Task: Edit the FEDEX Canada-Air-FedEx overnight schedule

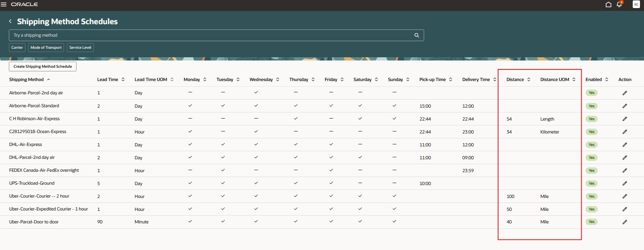Action: pos(625,170)
